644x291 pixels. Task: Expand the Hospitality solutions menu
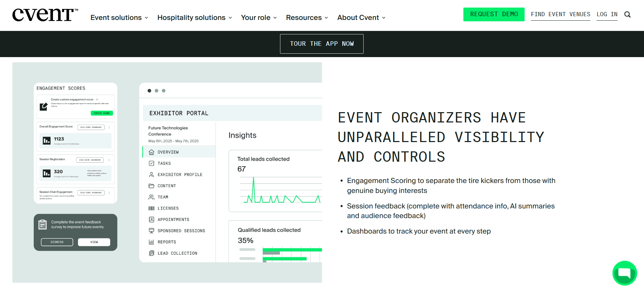[x=195, y=18]
